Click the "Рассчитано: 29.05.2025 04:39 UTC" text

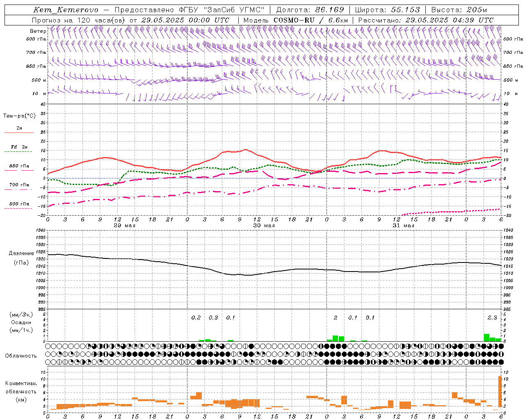[x=426, y=20]
